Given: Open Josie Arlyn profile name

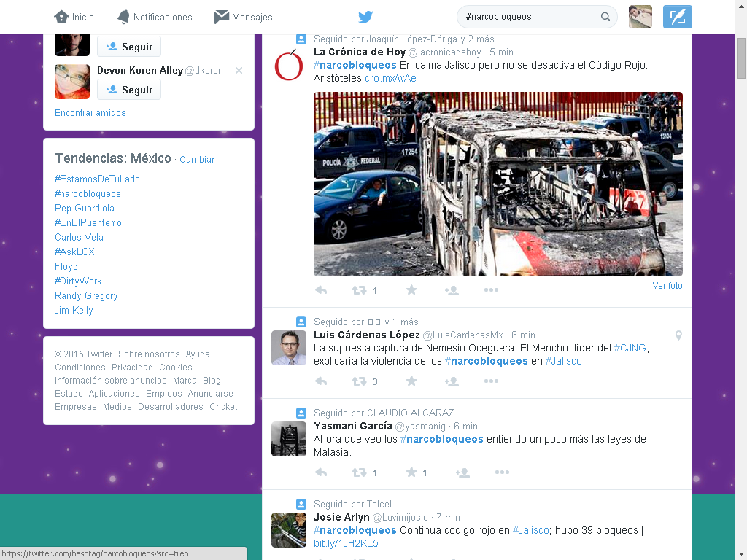Looking at the screenshot, I should [341, 517].
